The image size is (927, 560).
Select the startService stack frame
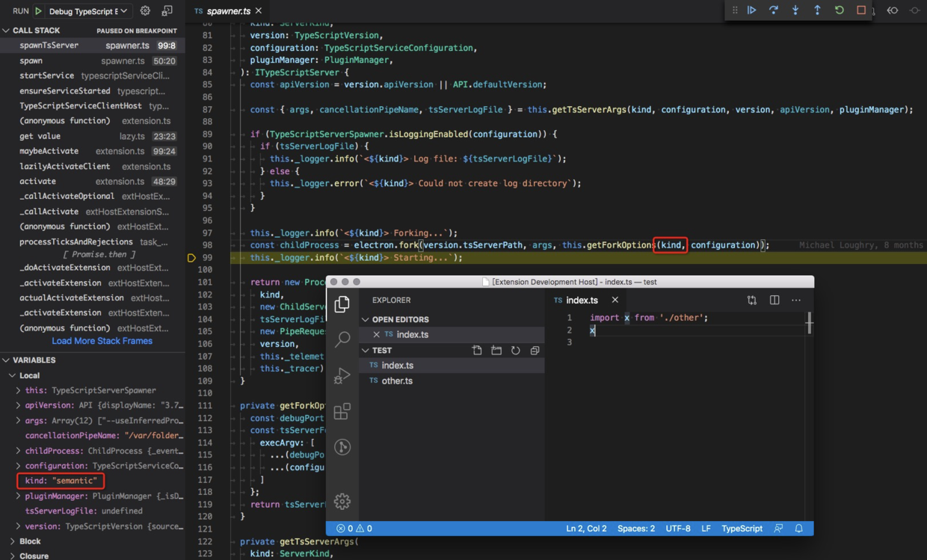[x=46, y=76]
